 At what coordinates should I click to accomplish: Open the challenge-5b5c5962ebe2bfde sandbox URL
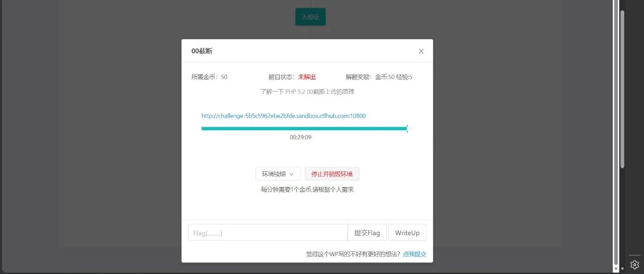pos(284,116)
